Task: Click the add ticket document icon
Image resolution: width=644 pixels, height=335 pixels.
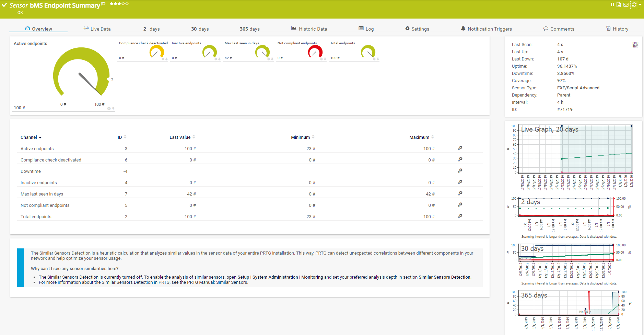Action: click(x=619, y=4)
